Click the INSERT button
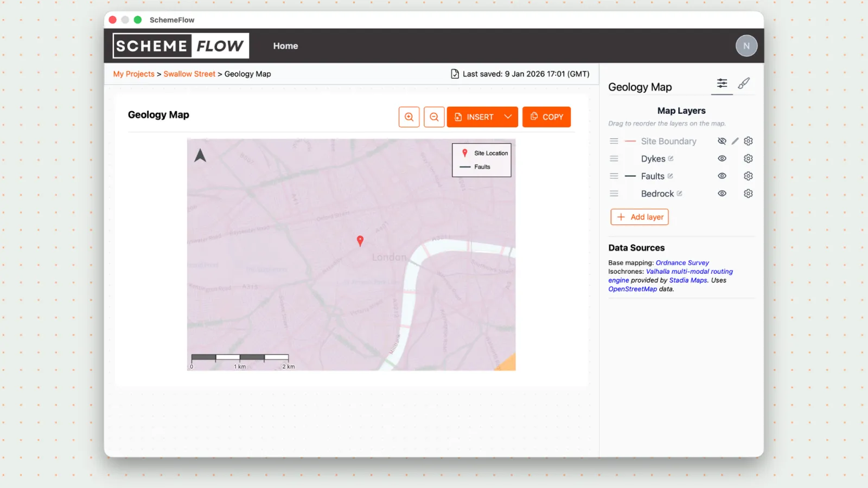 coord(474,117)
